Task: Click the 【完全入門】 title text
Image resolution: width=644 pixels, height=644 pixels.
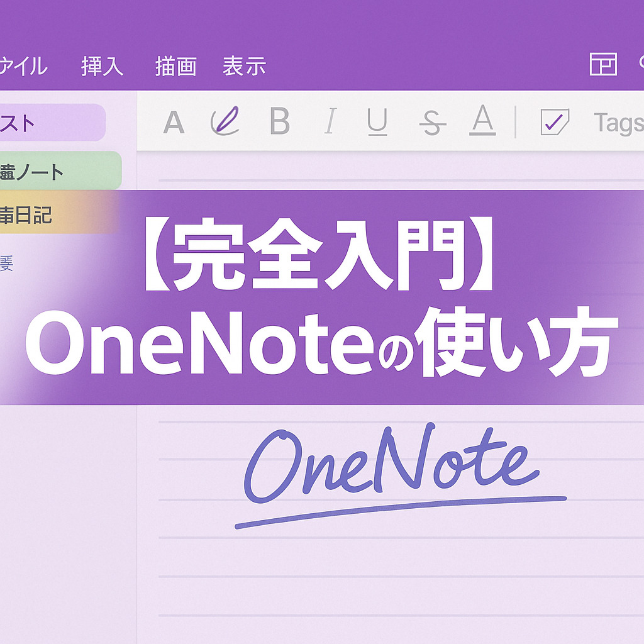Action: click(x=319, y=254)
